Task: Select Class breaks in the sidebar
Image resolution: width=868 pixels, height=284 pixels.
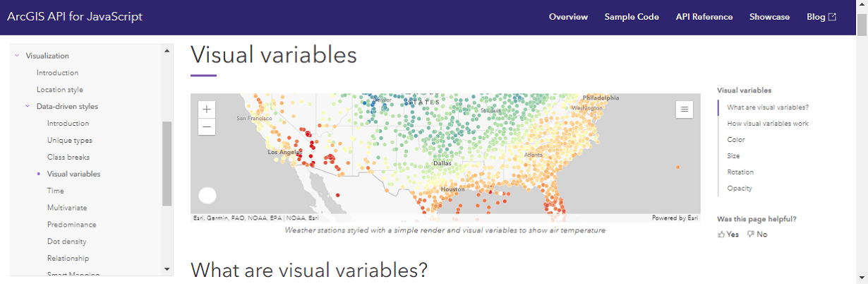Action: pyautogui.click(x=68, y=157)
